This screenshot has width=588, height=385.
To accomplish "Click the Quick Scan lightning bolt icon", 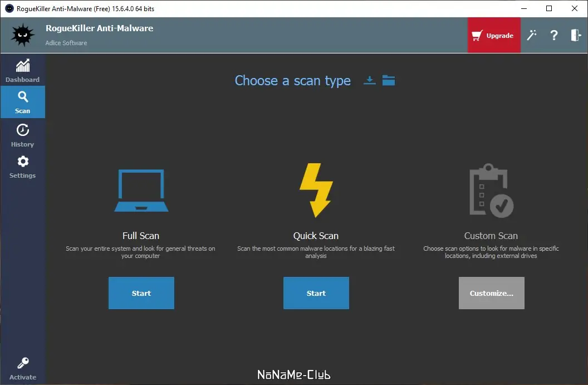I will tap(316, 190).
